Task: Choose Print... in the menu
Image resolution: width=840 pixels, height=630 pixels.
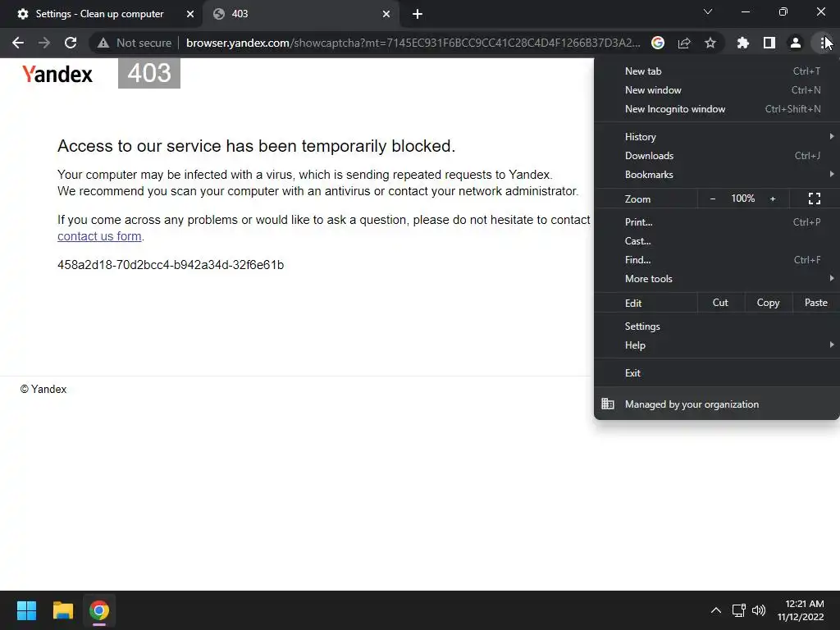Action: tap(717, 221)
